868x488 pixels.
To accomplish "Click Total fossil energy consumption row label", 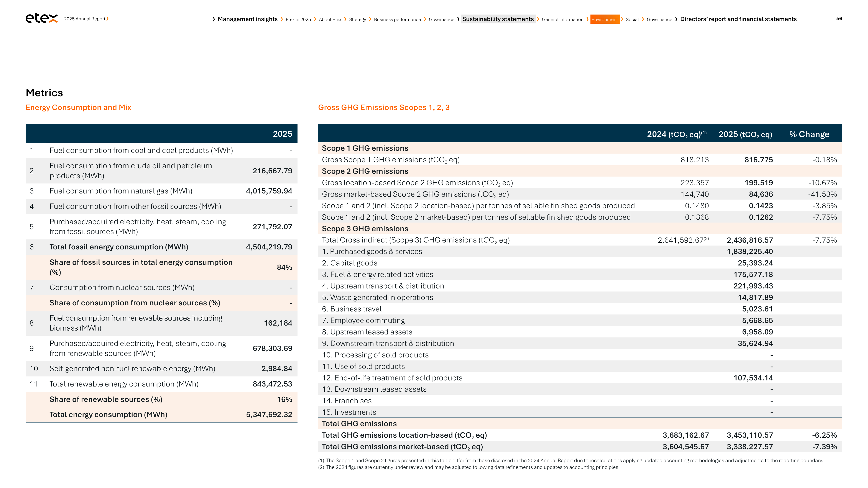I will pos(119,247).
